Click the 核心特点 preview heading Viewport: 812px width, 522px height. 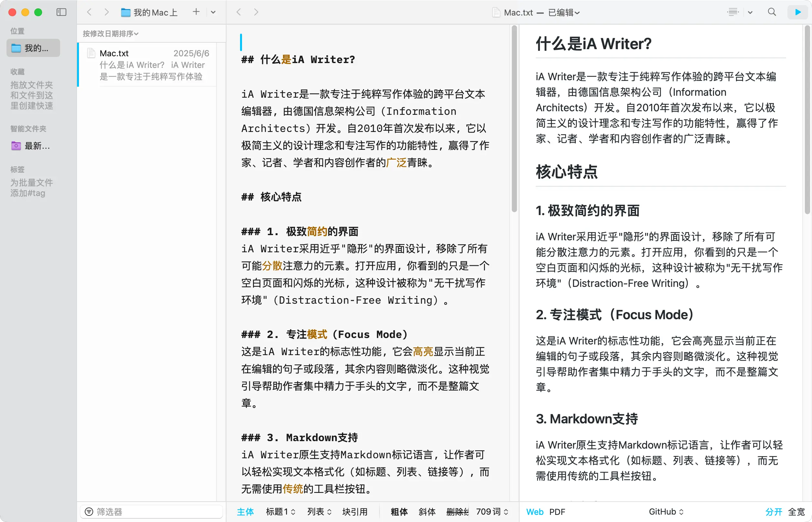click(566, 171)
